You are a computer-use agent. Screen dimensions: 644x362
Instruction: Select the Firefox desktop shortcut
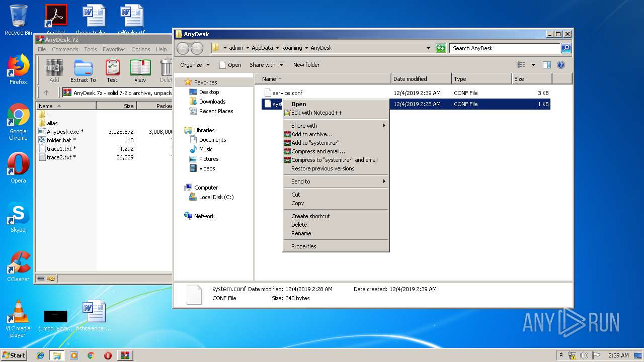pos(18,69)
